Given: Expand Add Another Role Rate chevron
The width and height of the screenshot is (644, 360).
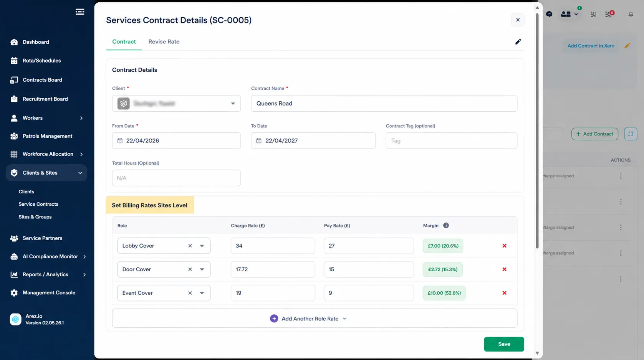Looking at the screenshot, I should pos(344,319).
